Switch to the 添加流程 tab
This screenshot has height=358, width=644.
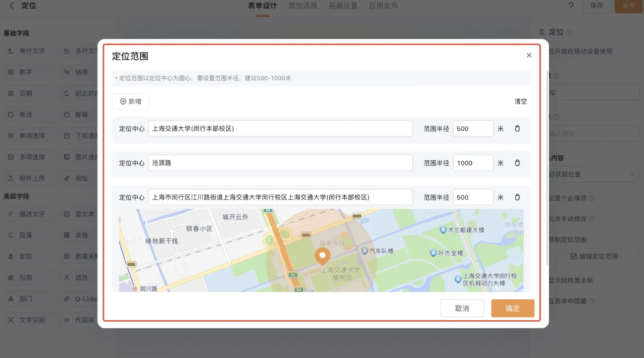pyautogui.click(x=303, y=6)
